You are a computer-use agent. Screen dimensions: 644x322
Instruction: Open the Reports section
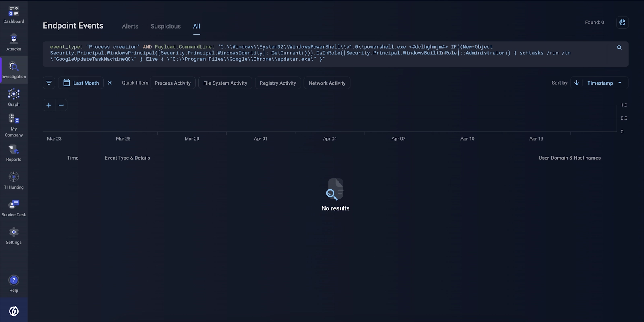pyautogui.click(x=14, y=153)
